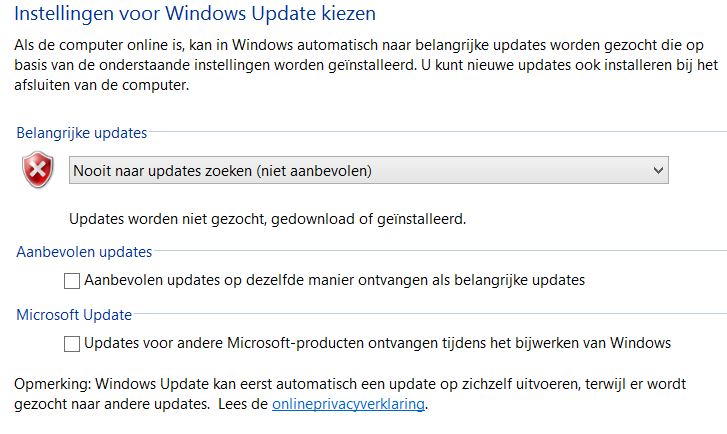
Task: Click the text 'Updates worden niet gezocht'
Action: [x=267, y=218]
